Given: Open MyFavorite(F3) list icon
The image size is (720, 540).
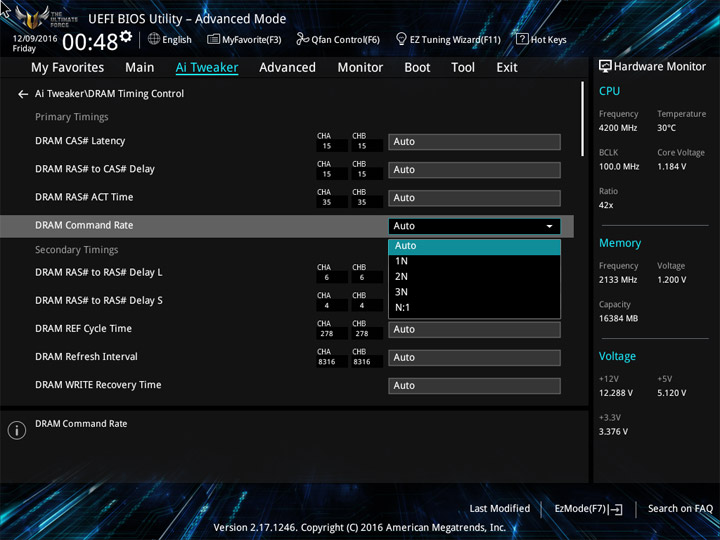Looking at the screenshot, I should [x=213, y=39].
